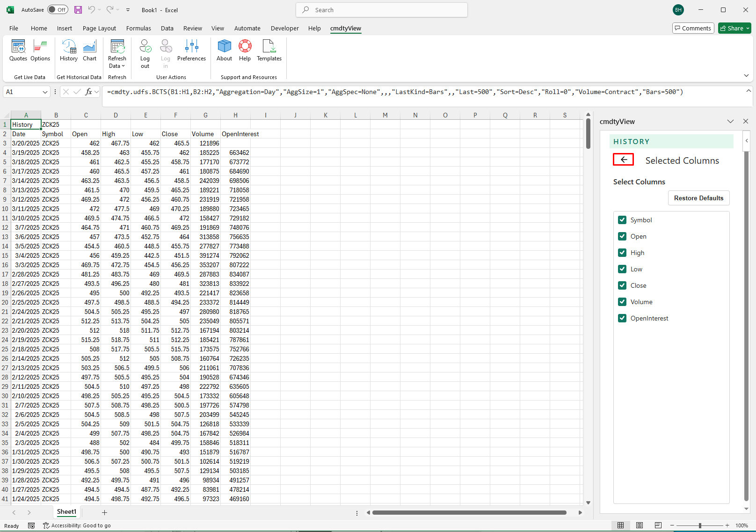Open the Share button dropdown
This screenshot has height=532, width=756.
click(748, 29)
